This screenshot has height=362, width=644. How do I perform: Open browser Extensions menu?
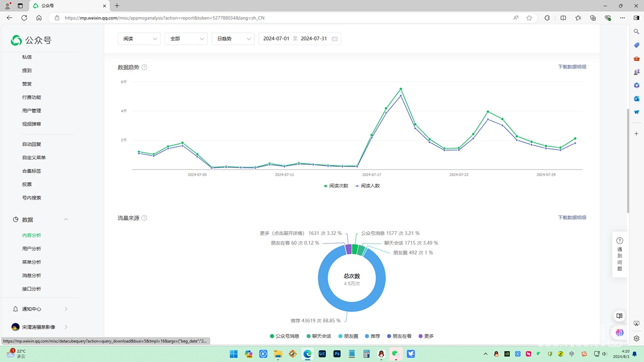click(x=547, y=18)
